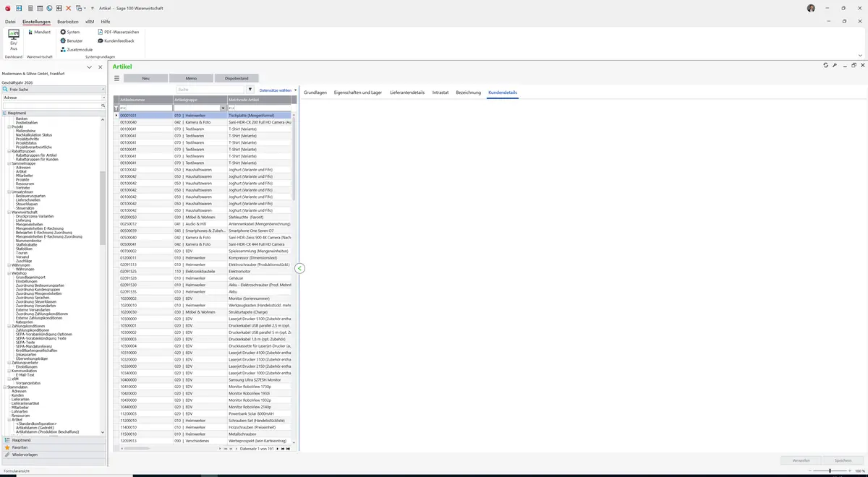Open System settings gear
The image size is (868, 477).
[x=70, y=32]
